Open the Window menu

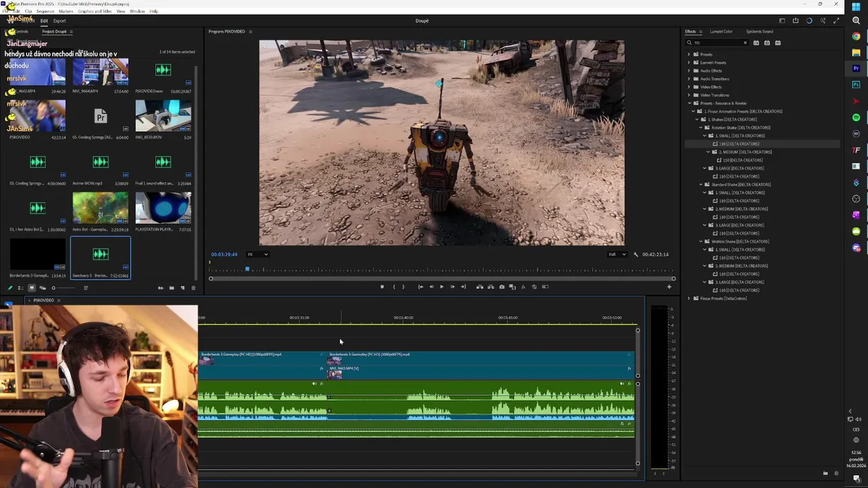pyautogui.click(x=137, y=12)
